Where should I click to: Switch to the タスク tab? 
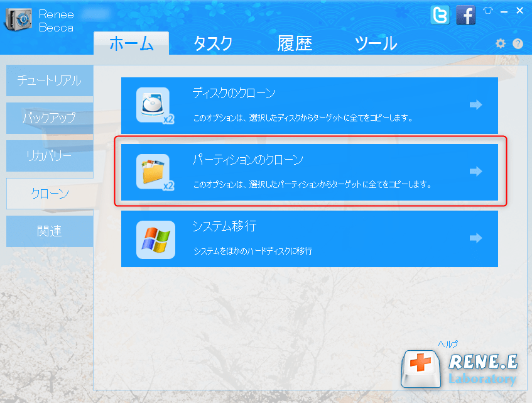pos(214,43)
